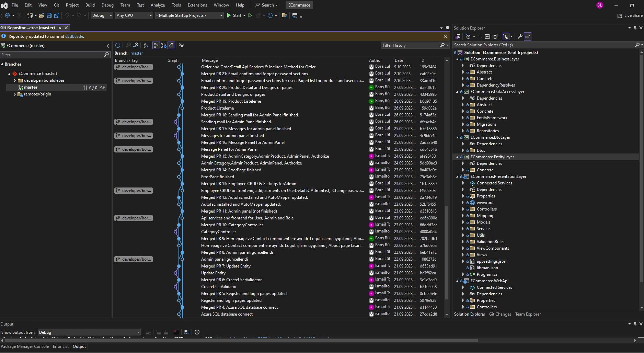Toggle word wrap in Output window

click(187, 332)
